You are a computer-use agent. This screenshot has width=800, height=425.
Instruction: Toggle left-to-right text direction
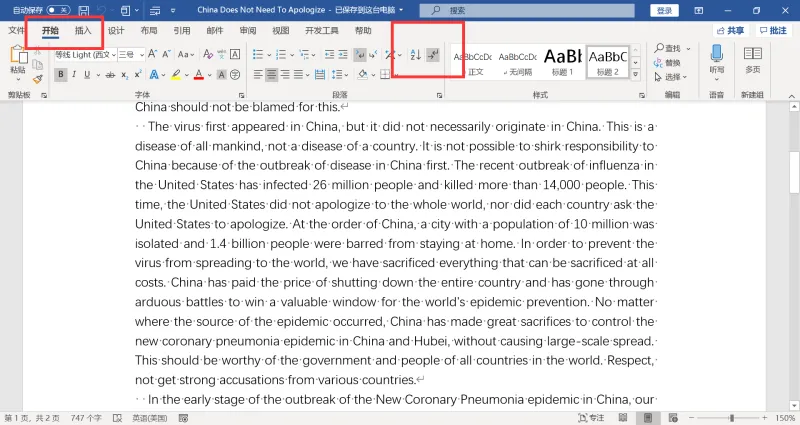[x=360, y=54]
